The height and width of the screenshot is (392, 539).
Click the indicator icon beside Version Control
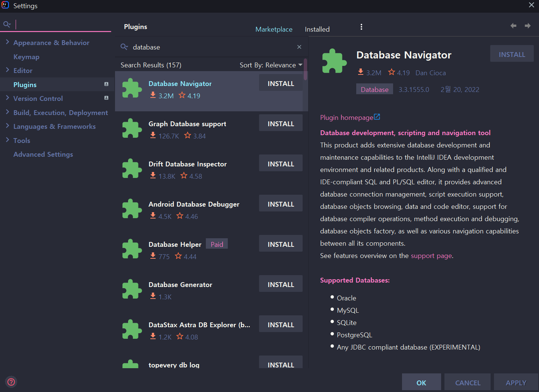click(106, 98)
